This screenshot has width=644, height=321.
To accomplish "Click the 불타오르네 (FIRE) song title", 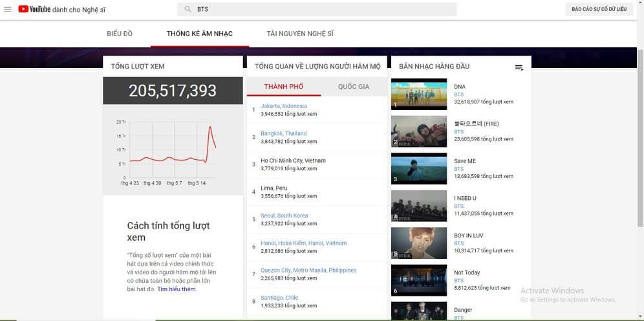I will click(477, 124).
